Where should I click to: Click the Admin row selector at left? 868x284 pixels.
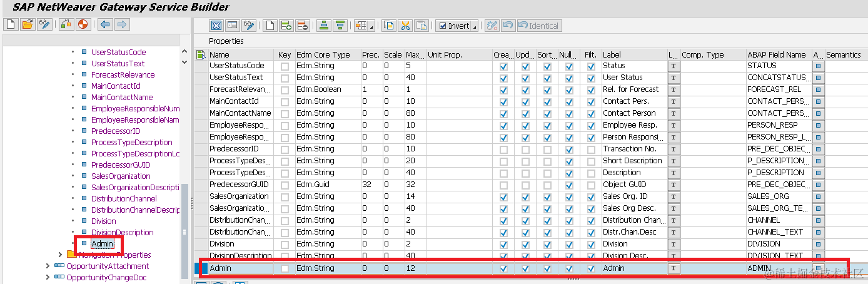click(x=201, y=268)
